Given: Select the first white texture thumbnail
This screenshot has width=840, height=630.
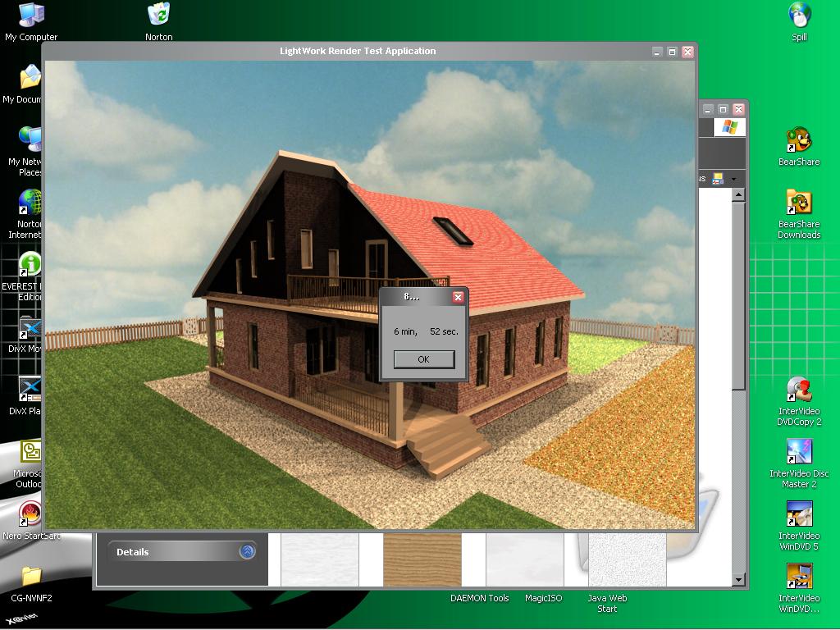Looking at the screenshot, I should point(320,559).
